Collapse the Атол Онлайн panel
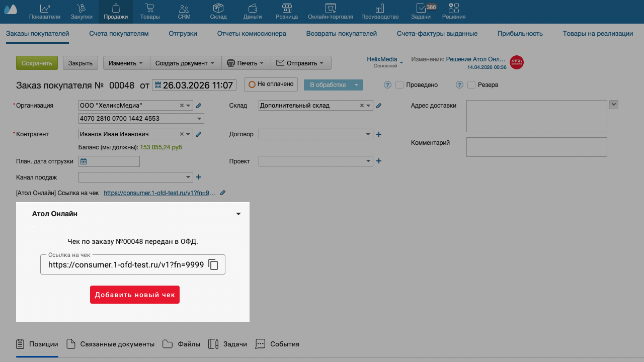The width and height of the screenshot is (644, 362). pos(238,214)
